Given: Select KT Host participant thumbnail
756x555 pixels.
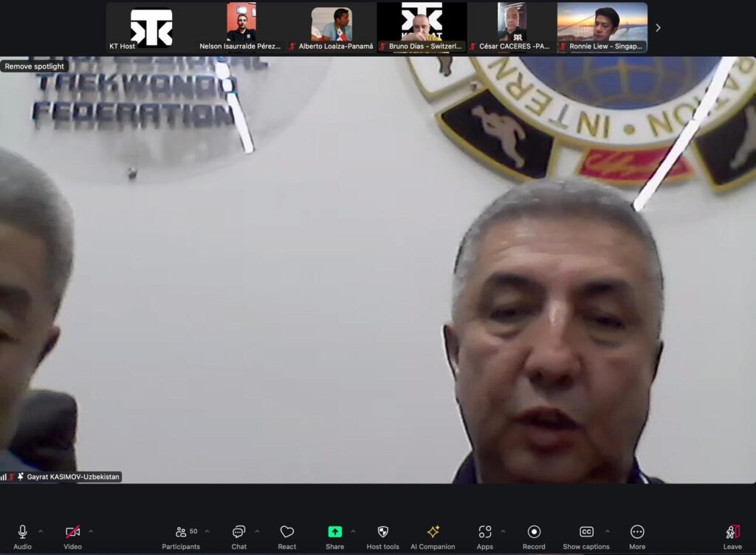Looking at the screenshot, I should pos(151,27).
